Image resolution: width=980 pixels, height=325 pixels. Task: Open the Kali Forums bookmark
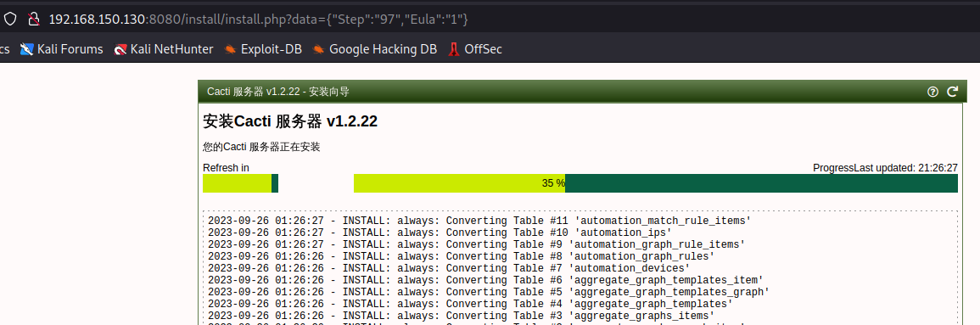[61, 48]
